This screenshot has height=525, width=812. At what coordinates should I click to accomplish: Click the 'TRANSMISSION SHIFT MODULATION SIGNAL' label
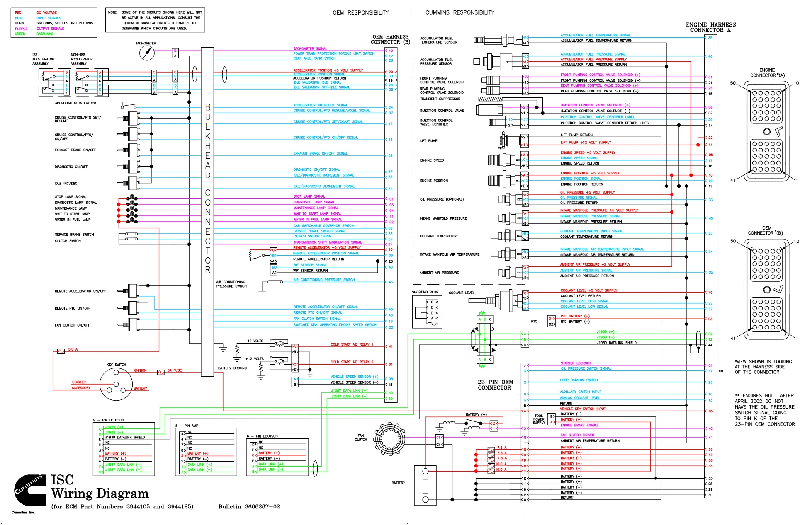click(328, 242)
